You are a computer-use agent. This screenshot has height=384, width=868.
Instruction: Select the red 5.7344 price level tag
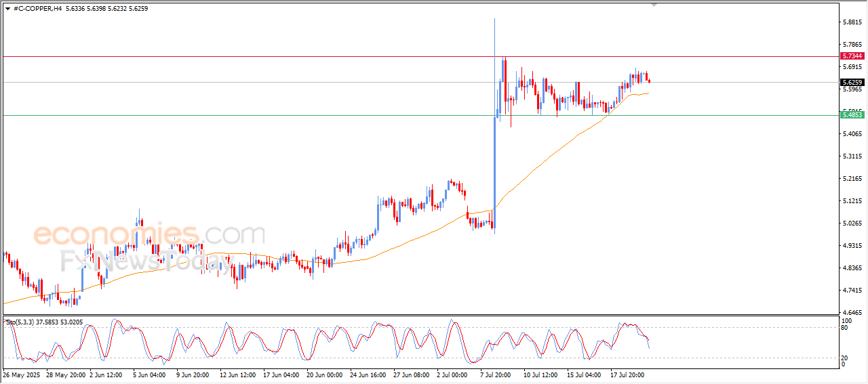852,56
